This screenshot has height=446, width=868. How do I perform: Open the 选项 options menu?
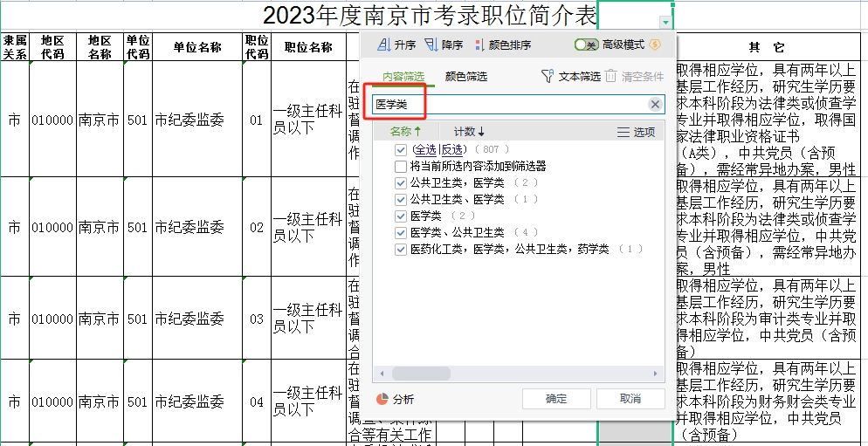pyautogui.click(x=623, y=132)
